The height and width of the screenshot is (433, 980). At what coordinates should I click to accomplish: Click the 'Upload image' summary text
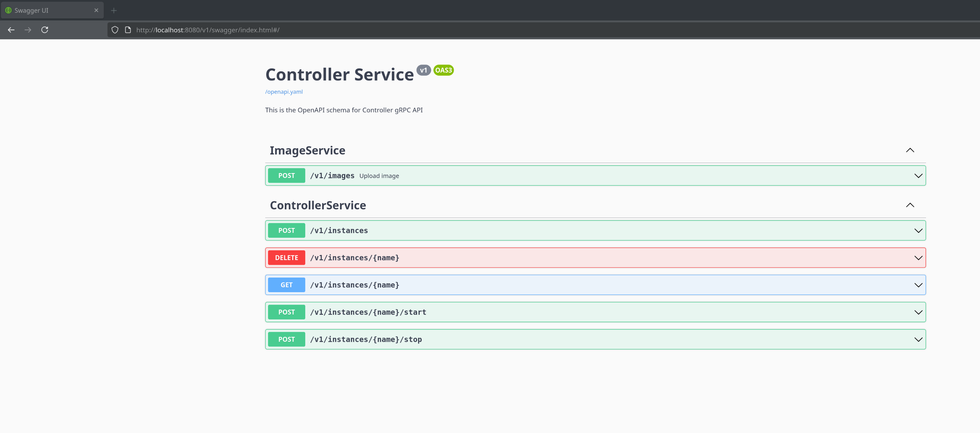click(x=379, y=176)
